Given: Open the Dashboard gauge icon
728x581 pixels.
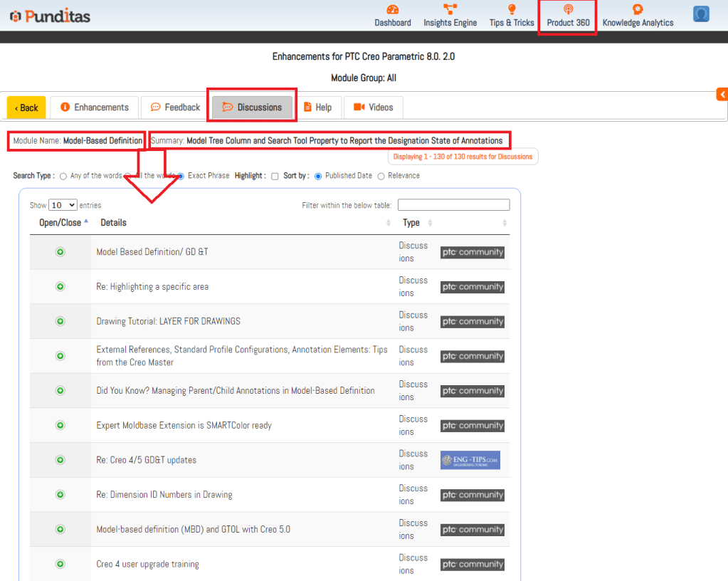Looking at the screenshot, I should pos(393,10).
